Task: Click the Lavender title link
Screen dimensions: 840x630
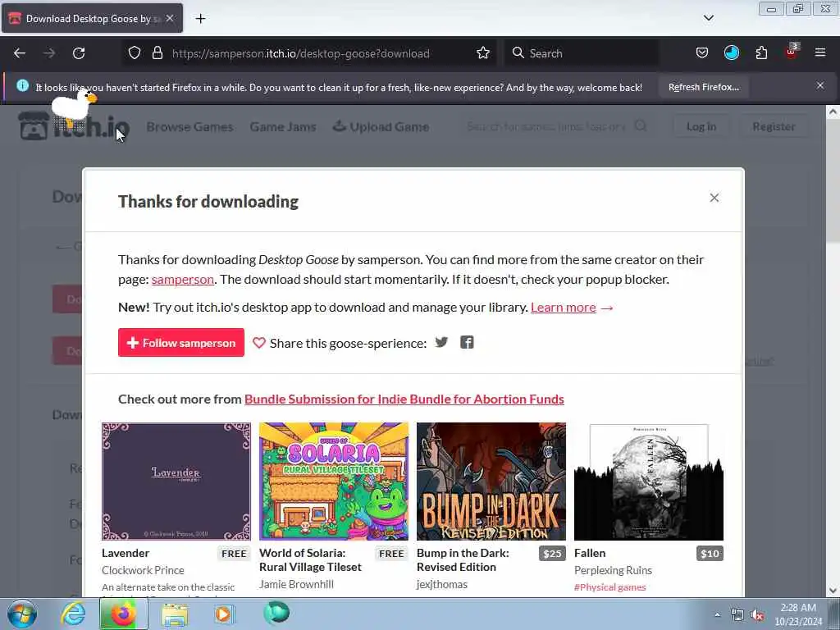Action: click(126, 553)
